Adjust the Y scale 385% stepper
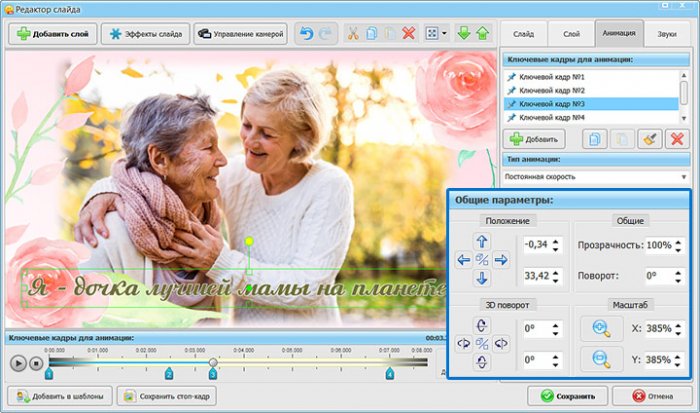The width and height of the screenshot is (700, 413). tap(678, 360)
